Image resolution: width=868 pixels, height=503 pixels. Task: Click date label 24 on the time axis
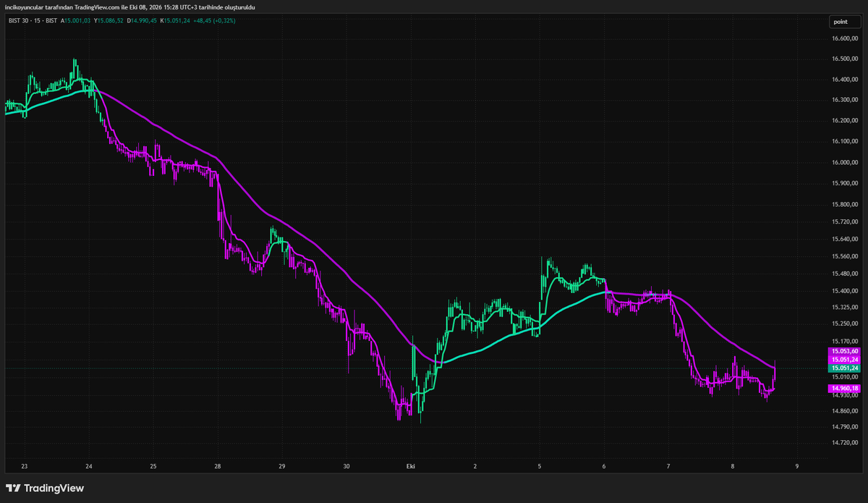click(89, 467)
